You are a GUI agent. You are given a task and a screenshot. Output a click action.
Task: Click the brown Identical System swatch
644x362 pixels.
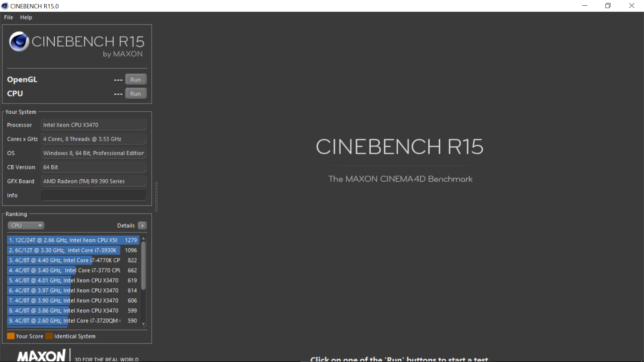49,336
